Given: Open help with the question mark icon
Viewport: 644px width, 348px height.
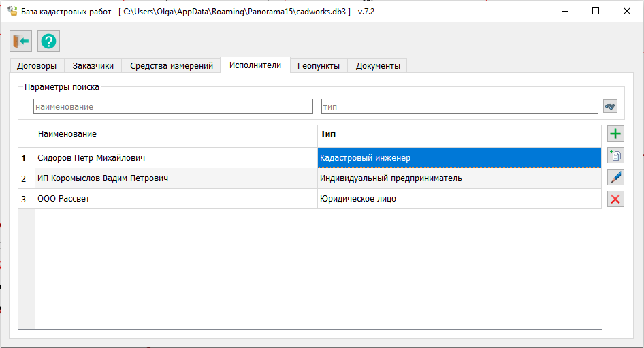Looking at the screenshot, I should click(48, 42).
